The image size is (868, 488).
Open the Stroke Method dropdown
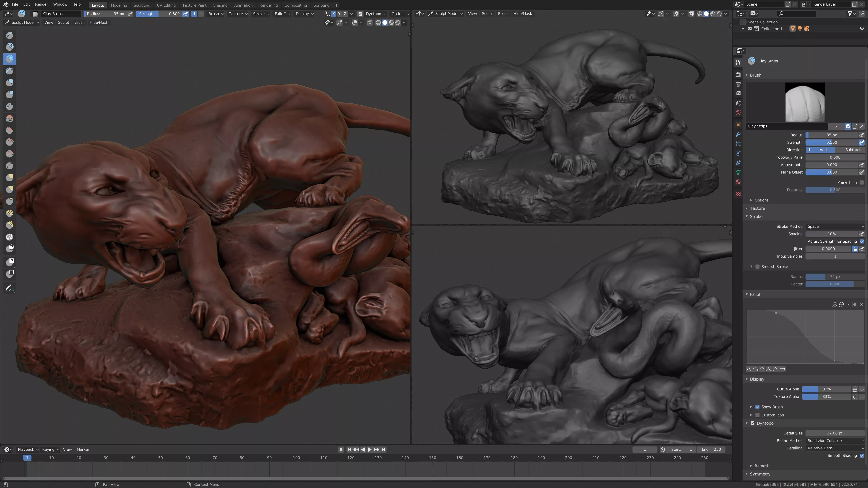coord(835,227)
